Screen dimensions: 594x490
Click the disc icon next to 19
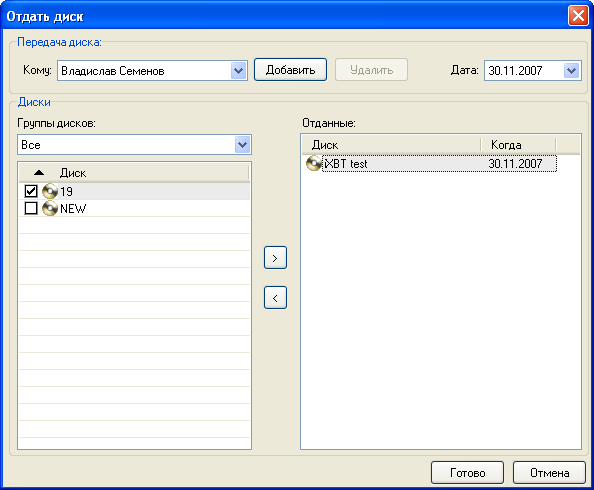(50, 191)
